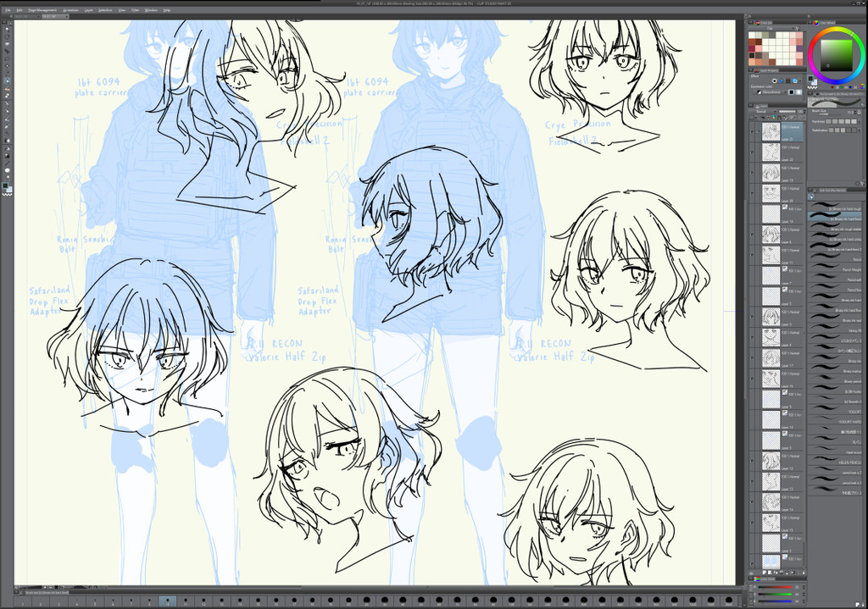Open the Filter menu

135,10
